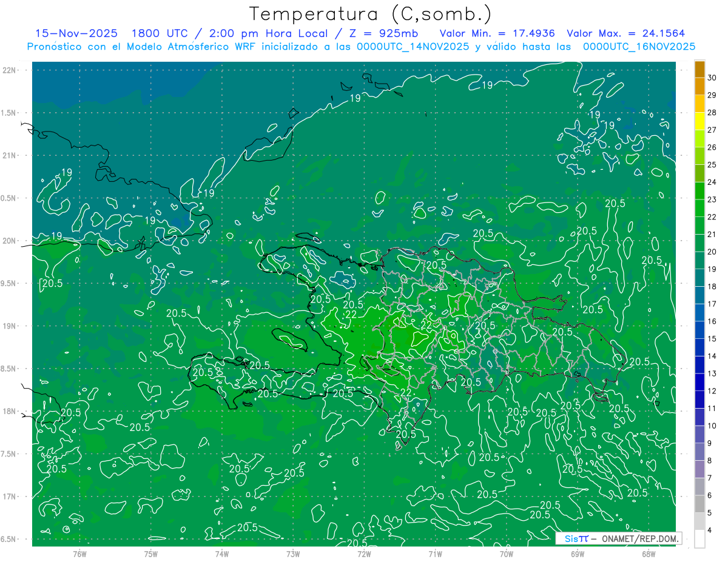Click the 'Temperatura (C,somb.)' title
728x562 pixels.
tap(371, 14)
